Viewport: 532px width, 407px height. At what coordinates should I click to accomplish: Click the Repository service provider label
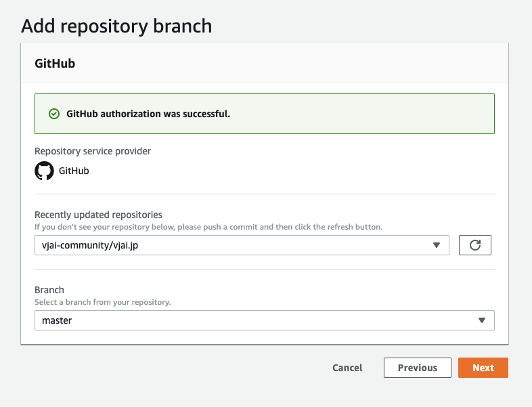[93, 151]
